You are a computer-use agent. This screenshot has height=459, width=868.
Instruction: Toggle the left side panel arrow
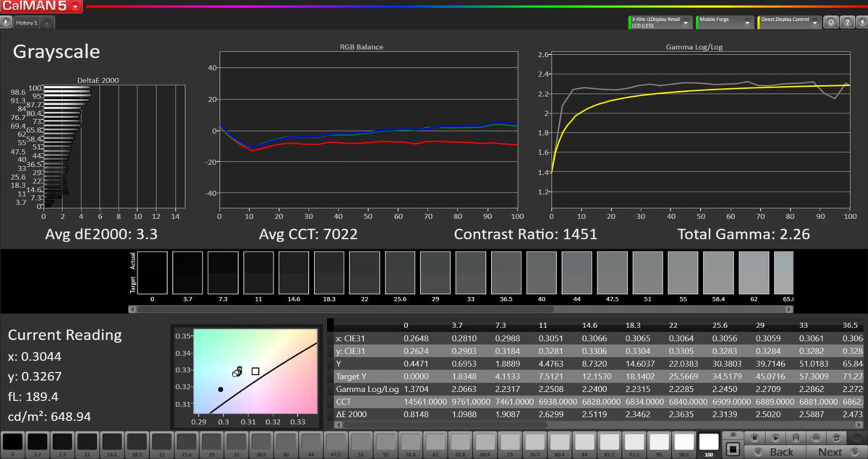5,22
